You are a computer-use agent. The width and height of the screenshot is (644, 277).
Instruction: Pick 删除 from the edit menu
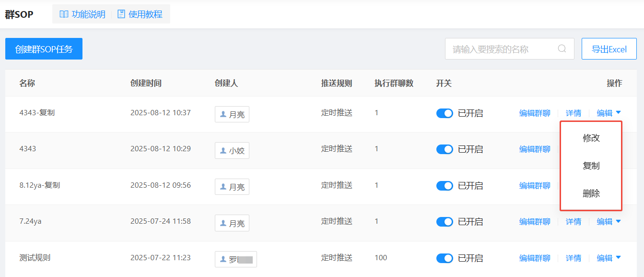[591, 193]
